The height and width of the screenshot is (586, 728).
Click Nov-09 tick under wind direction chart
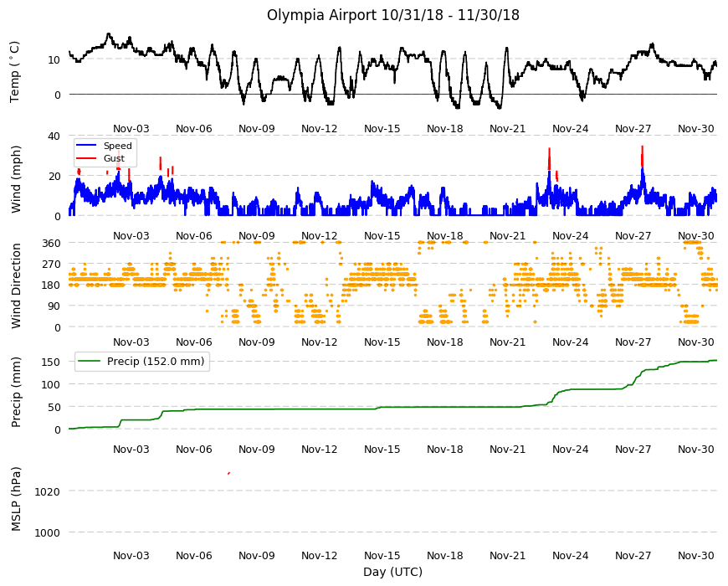click(256, 342)
